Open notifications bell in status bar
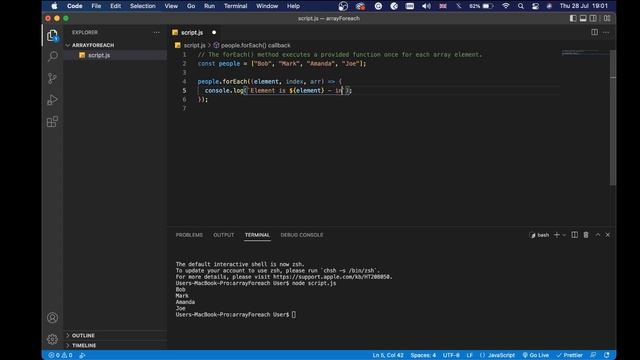 [x=607, y=355]
